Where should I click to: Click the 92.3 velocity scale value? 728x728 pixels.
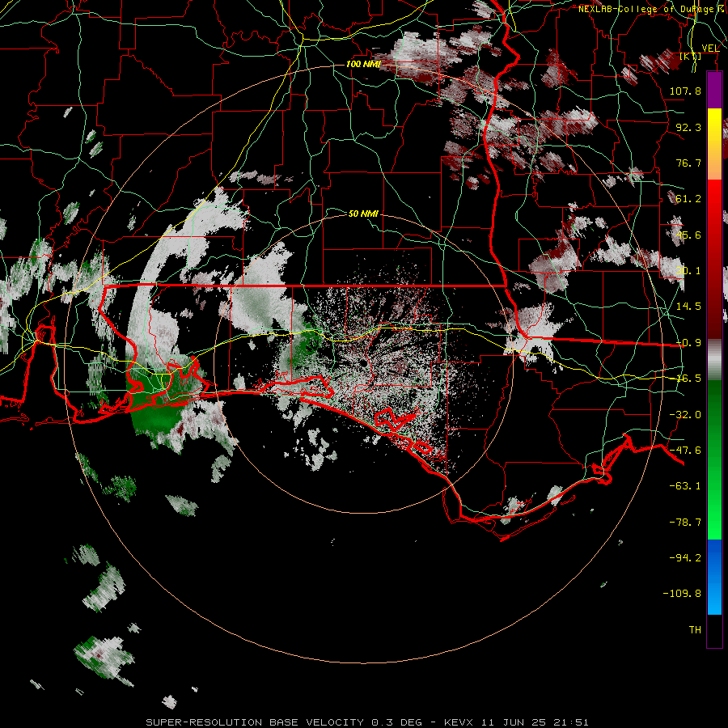tap(688, 127)
